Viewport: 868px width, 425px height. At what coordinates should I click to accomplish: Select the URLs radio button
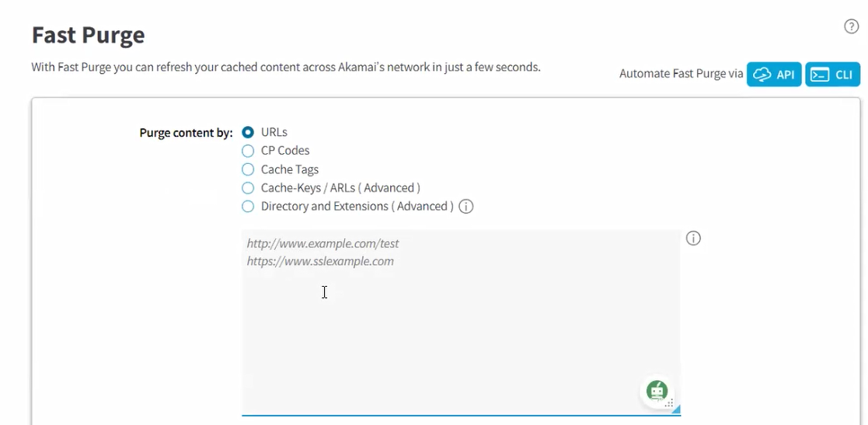(248, 132)
